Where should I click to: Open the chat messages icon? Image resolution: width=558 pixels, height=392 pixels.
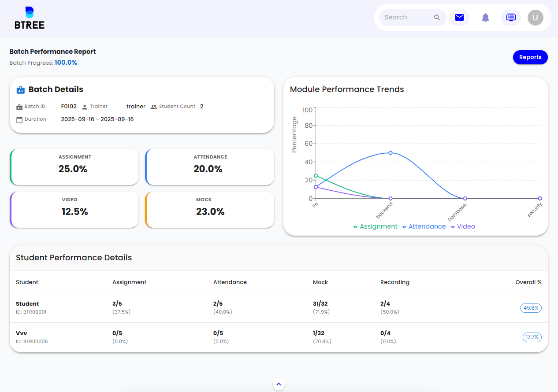[x=511, y=18]
